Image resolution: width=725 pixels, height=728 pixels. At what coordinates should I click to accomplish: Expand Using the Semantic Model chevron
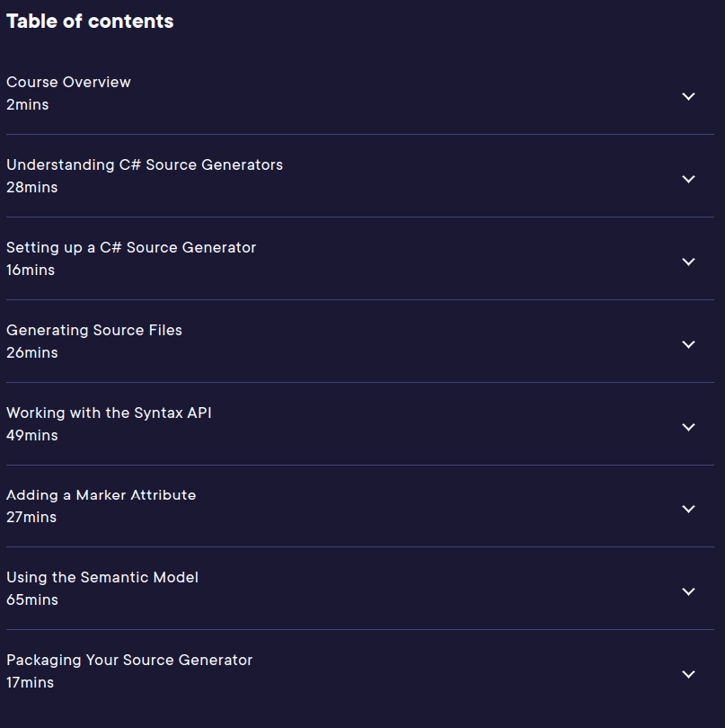[x=688, y=591]
